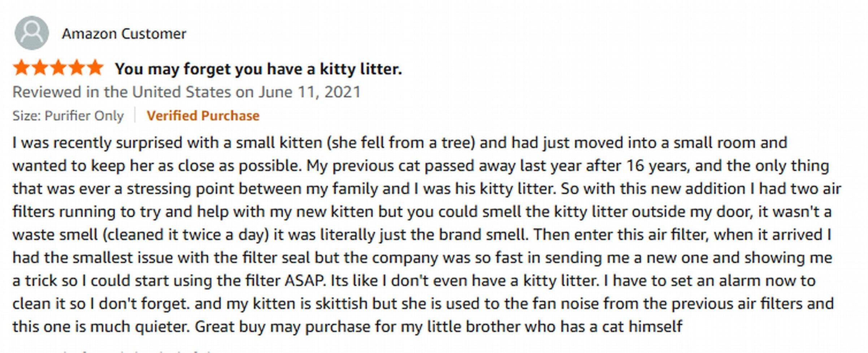Click the Verified Purchase label
The image size is (868, 353).
coord(203,116)
